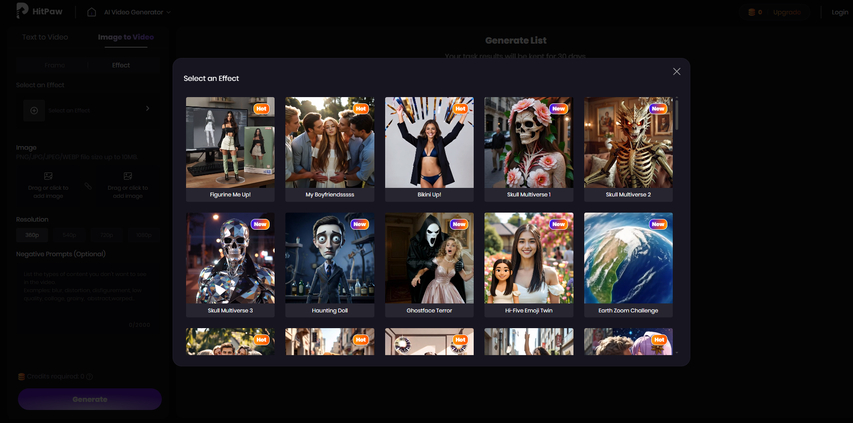Select the Earth Zoom Challenge effect
This screenshot has width=853, height=423.
[x=628, y=259]
